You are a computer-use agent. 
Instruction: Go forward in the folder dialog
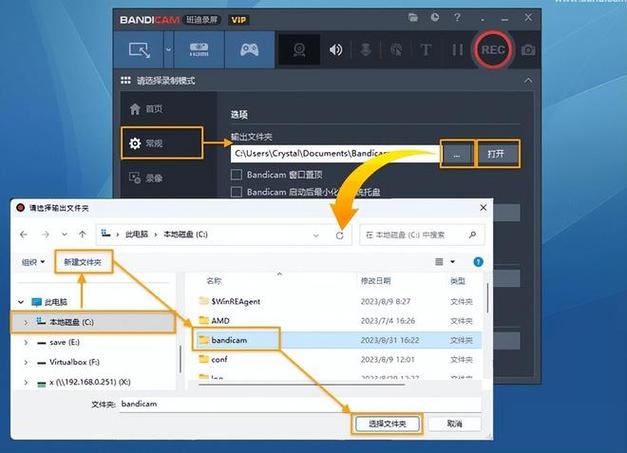coord(46,234)
